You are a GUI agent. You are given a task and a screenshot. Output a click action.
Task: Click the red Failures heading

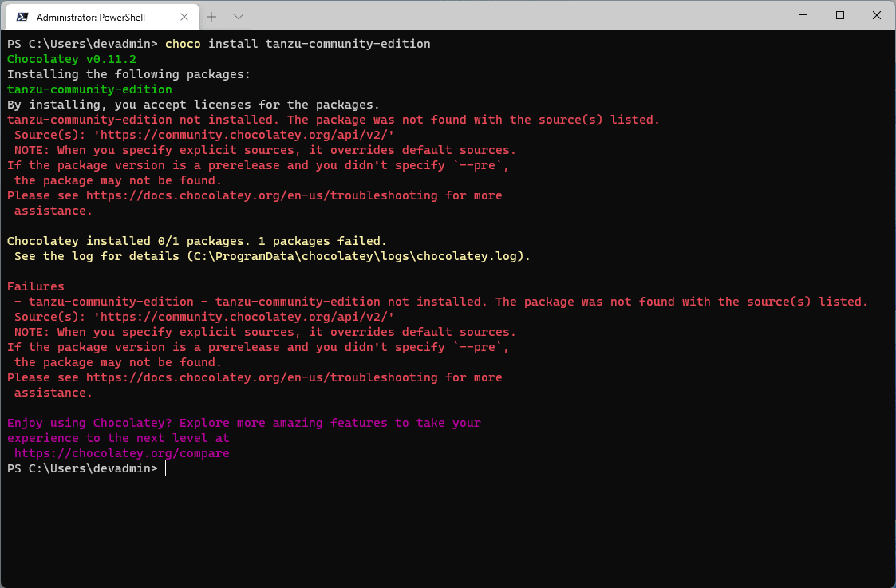click(x=36, y=286)
